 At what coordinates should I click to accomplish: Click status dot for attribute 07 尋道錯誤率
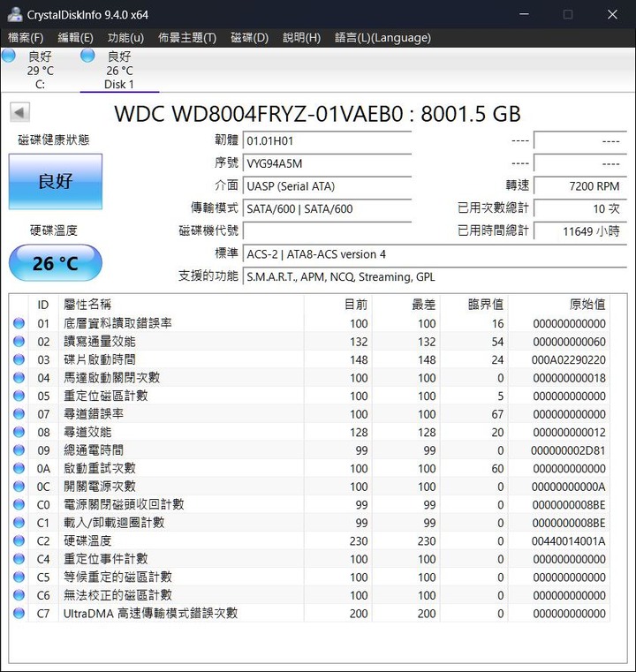[x=19, y=413]
